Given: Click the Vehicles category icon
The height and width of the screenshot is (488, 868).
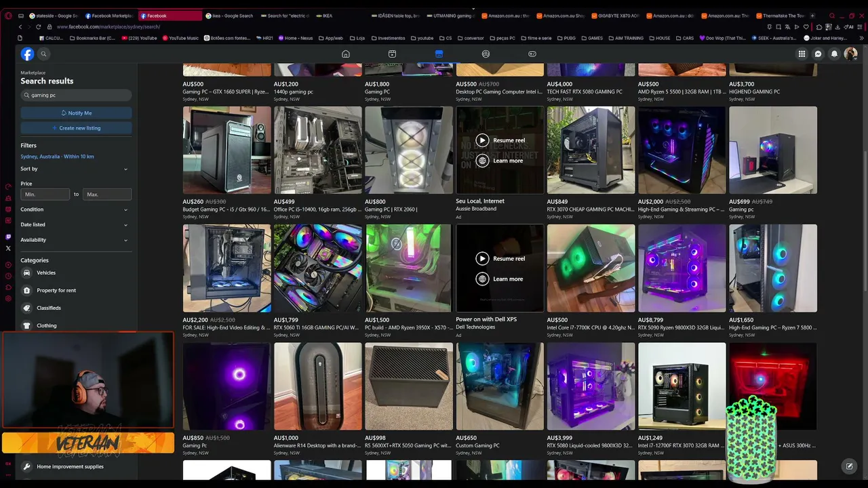Looking at the screenshot, I should point(26,272).
